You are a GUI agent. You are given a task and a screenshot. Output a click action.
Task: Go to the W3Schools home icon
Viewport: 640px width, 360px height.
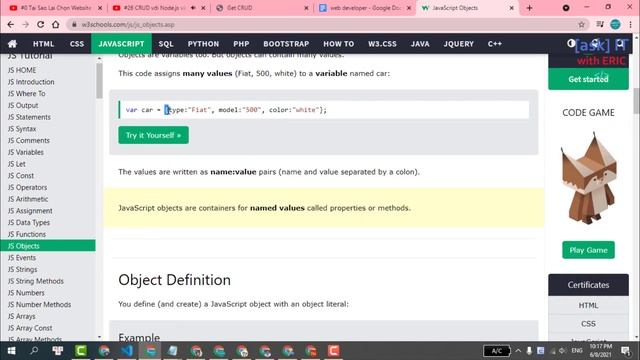(12, 44)
